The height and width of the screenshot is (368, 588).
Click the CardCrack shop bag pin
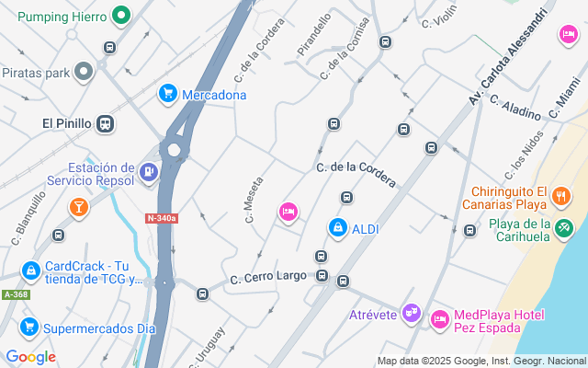[31, 271]
